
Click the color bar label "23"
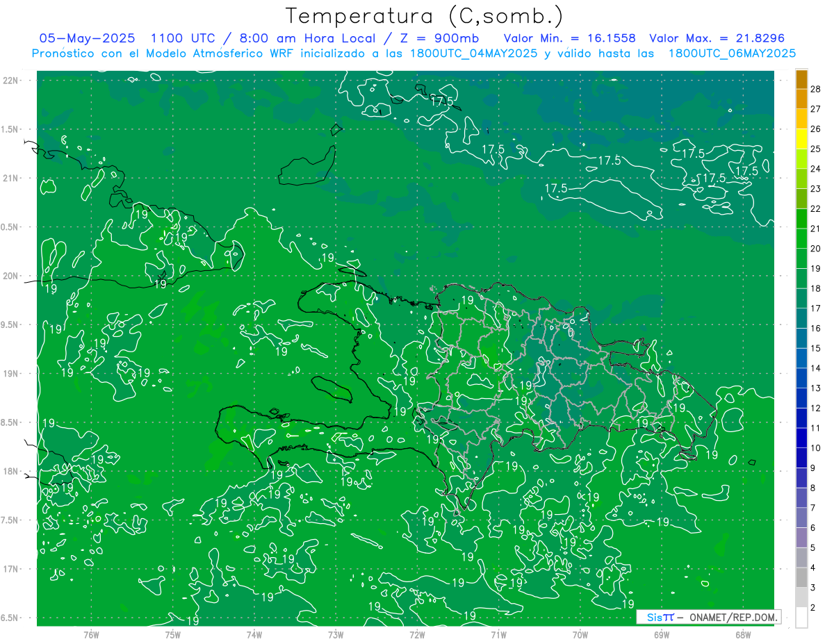[816, 188]
